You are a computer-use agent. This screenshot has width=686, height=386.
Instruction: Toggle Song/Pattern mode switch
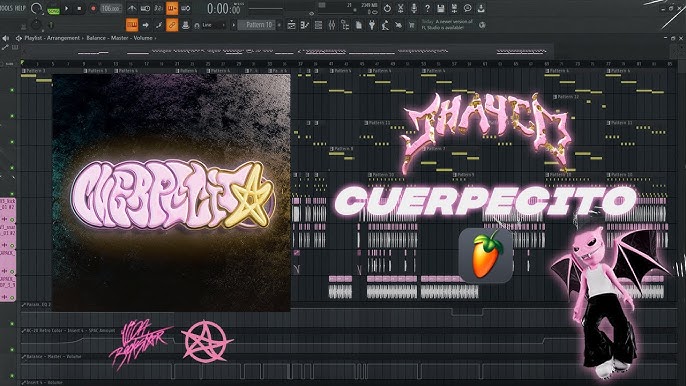53,10
